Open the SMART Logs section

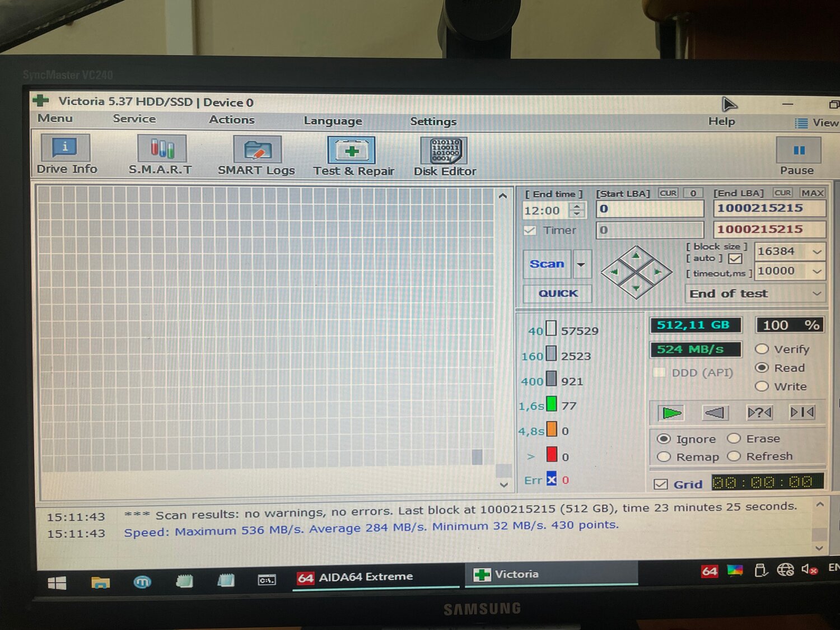click(x=256, y=156)
